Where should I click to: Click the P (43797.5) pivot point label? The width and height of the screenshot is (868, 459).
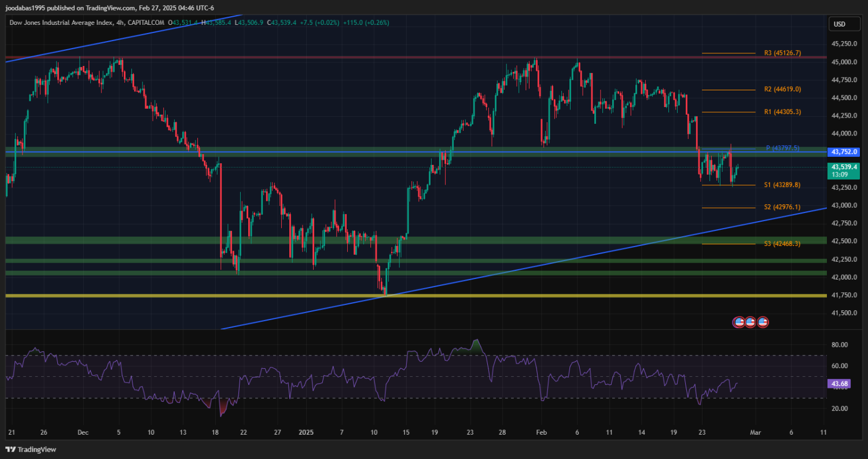(782, 148)
